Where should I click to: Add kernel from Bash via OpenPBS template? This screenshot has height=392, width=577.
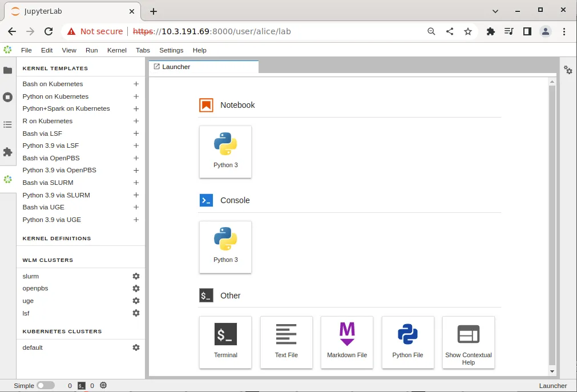(x=136, y=158)
